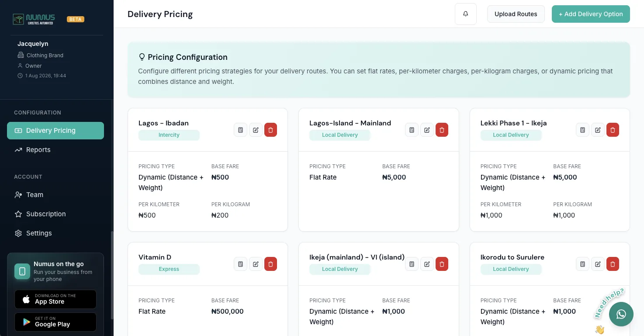The width and height of the screenshot is (644, 336).
Task: Click the Clothing Brand label
Action: click(x=45, y=55)
